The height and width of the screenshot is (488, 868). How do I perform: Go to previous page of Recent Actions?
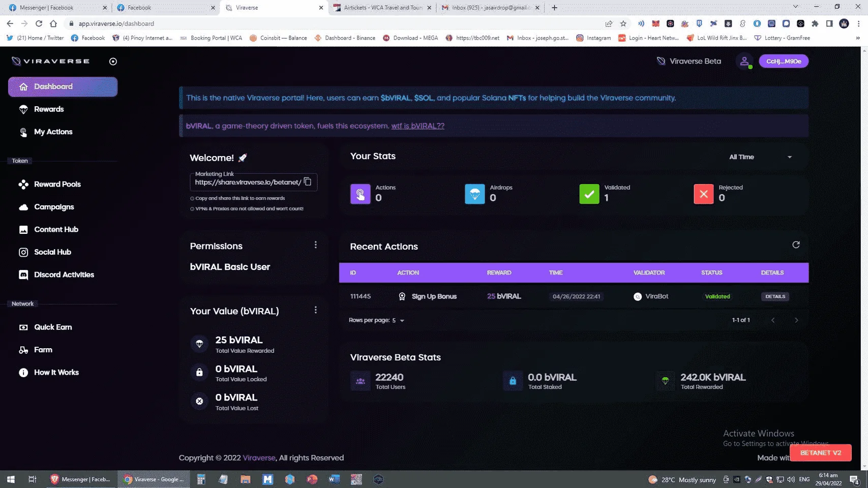(x=773, y=320)
